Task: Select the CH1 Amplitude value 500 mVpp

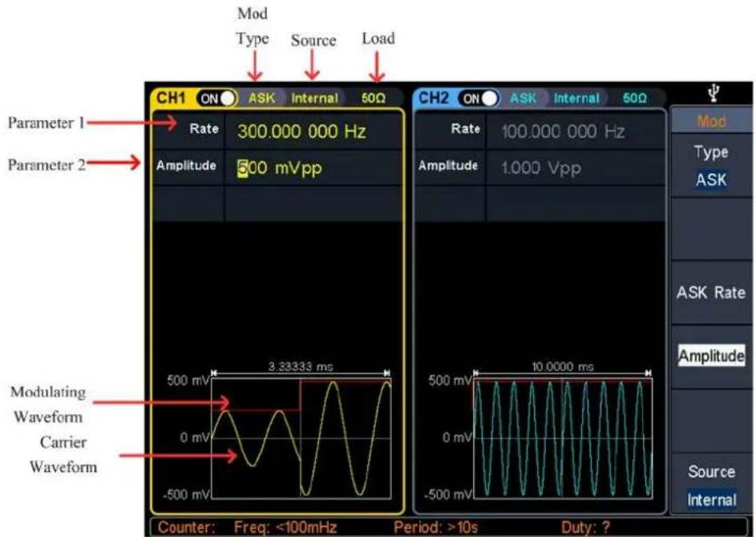Action: (x=280, y=168)
